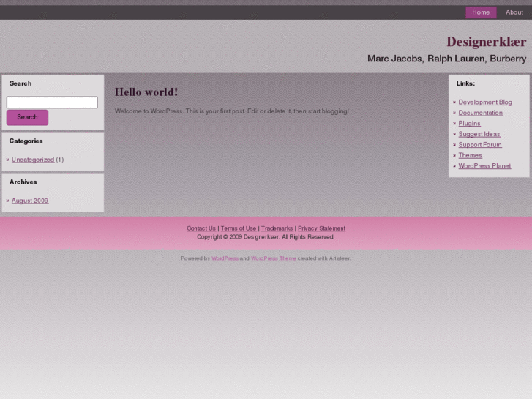Image resolution: width=532 pixels, height=399 pixels.
Task: Click the Categories widget heading
Action: tap(26, 141)
